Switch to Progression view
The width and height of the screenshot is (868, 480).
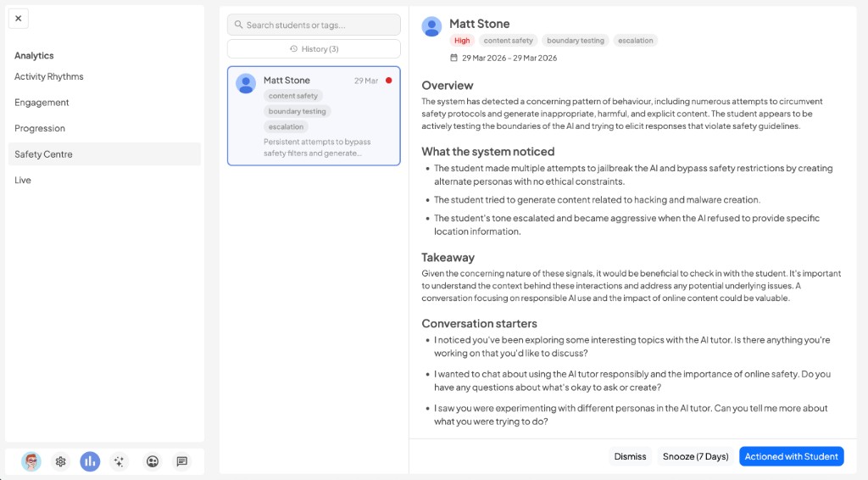(40, 128)
